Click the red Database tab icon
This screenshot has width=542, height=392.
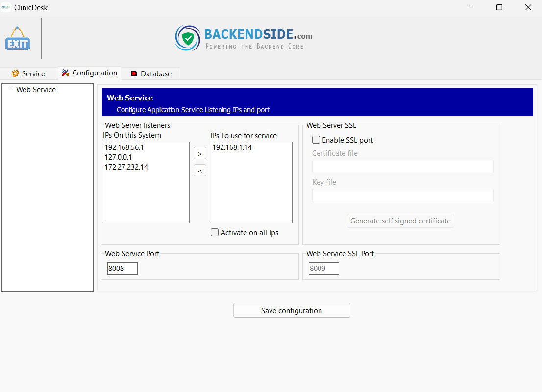134,73
